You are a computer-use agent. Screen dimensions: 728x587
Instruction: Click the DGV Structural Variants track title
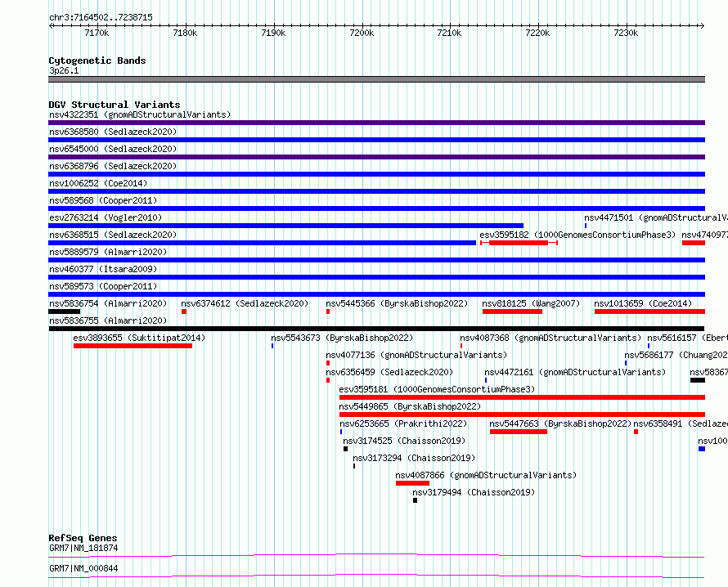(x=115, y=105)
